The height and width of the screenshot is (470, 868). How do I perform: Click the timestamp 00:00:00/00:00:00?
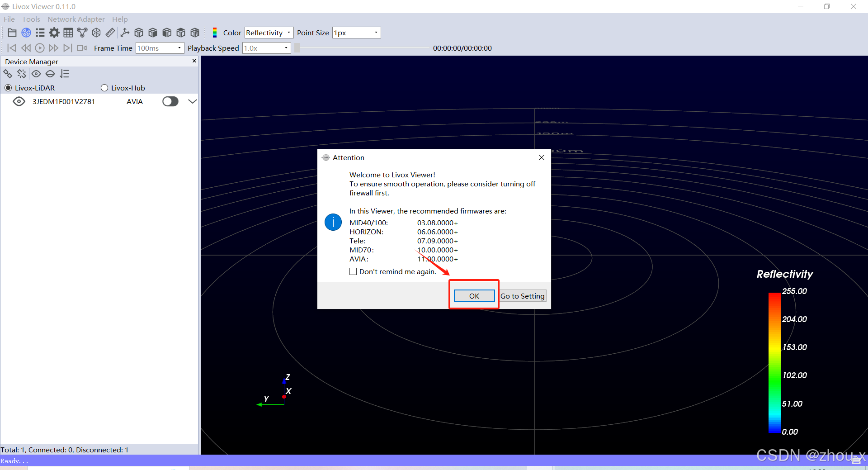tap(462, 48)
